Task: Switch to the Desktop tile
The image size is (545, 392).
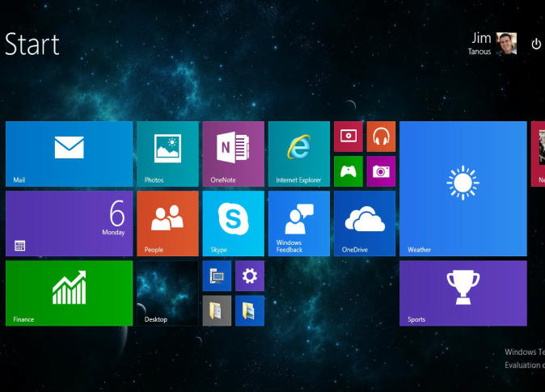Action: coord(167,293)
